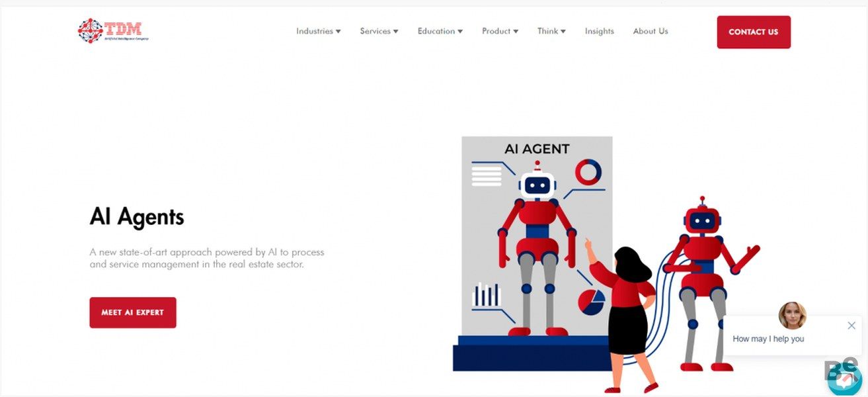
Task: Expand the Services dropdown menu
Action: click(379, 31)
